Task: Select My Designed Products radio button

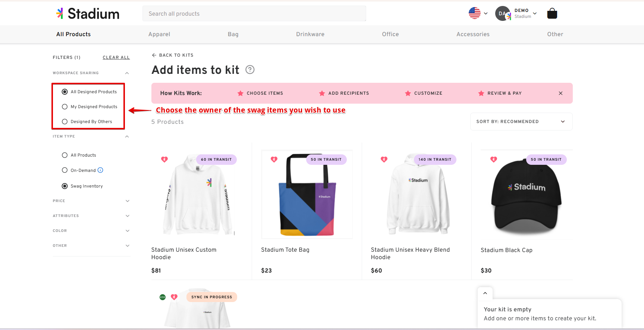Action: 89,107
